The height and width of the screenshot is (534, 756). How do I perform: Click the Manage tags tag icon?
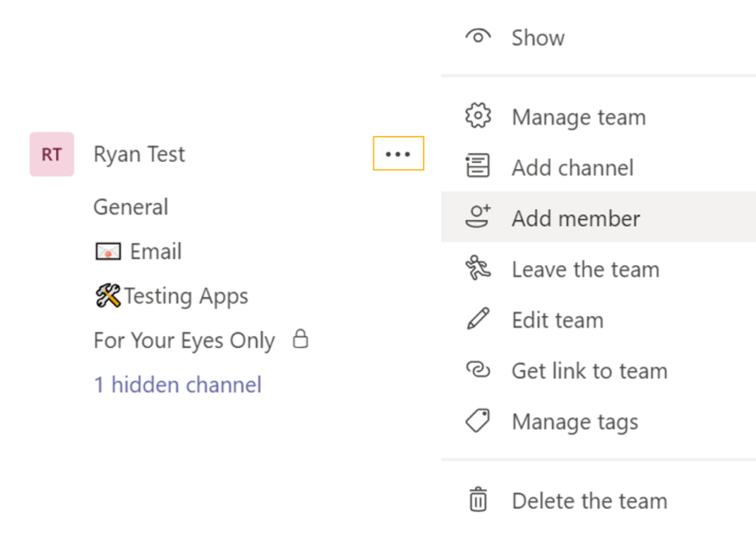[479, 421]
